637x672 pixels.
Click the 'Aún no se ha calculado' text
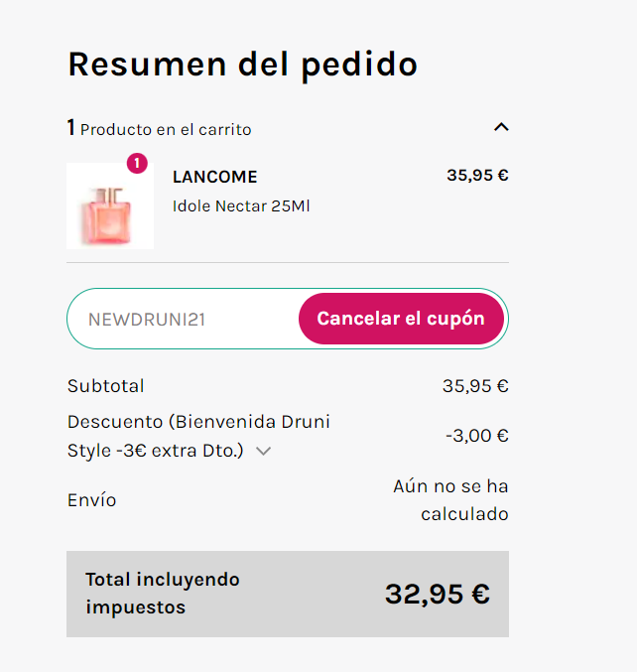coord(451,500)
